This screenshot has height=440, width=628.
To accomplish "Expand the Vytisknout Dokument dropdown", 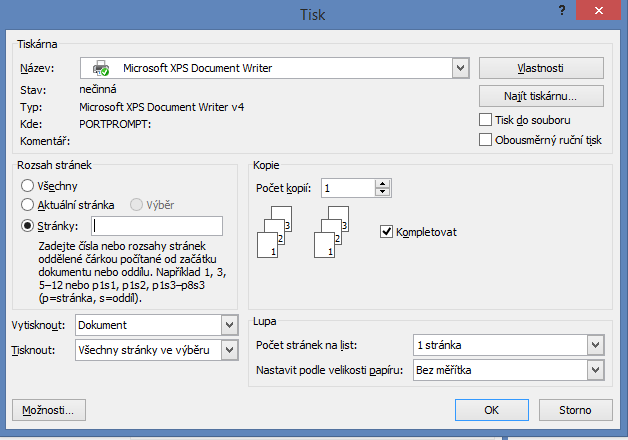I will tap(229, 325).
